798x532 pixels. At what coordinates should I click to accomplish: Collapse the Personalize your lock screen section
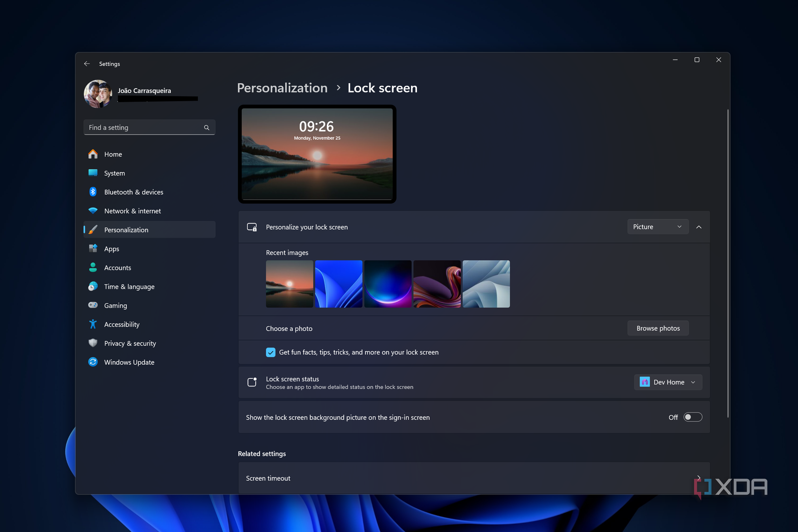click(x=698, y=226)
